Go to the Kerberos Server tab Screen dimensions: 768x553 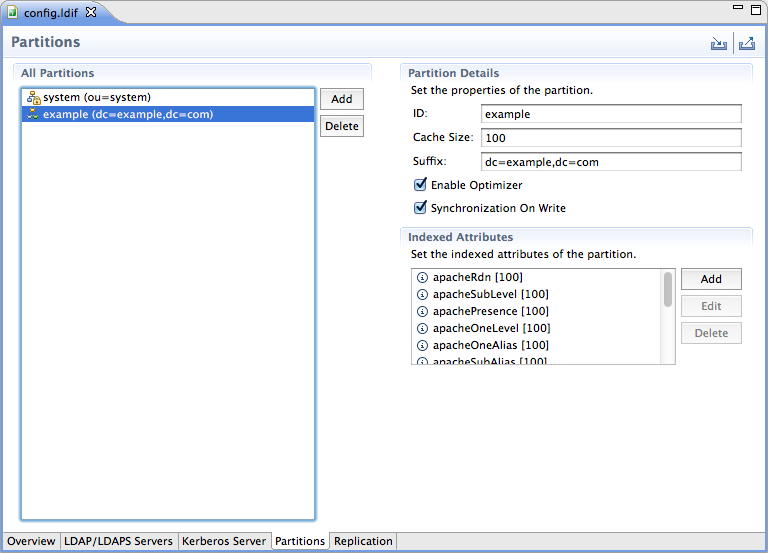223,541
